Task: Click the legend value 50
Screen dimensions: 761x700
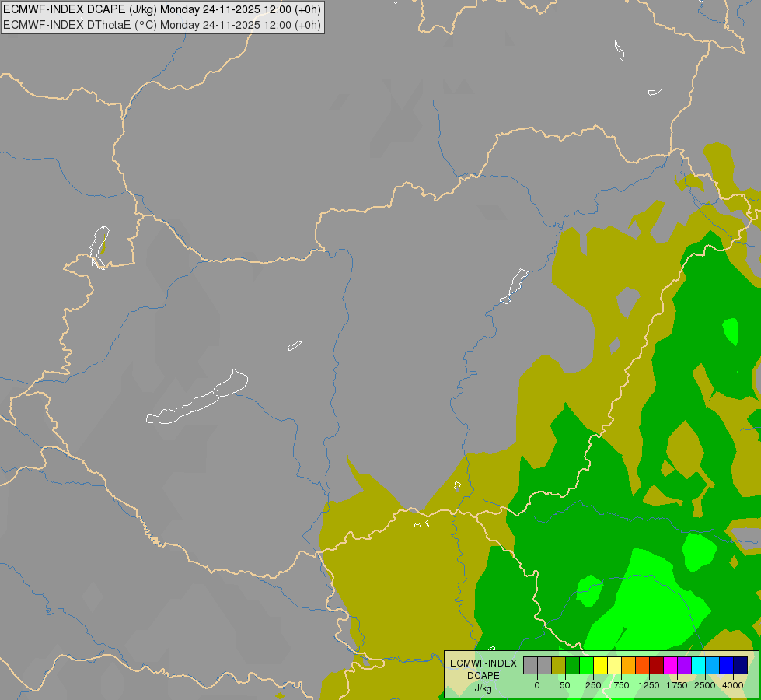Action: pyautogui.click(x=565, y=685)
